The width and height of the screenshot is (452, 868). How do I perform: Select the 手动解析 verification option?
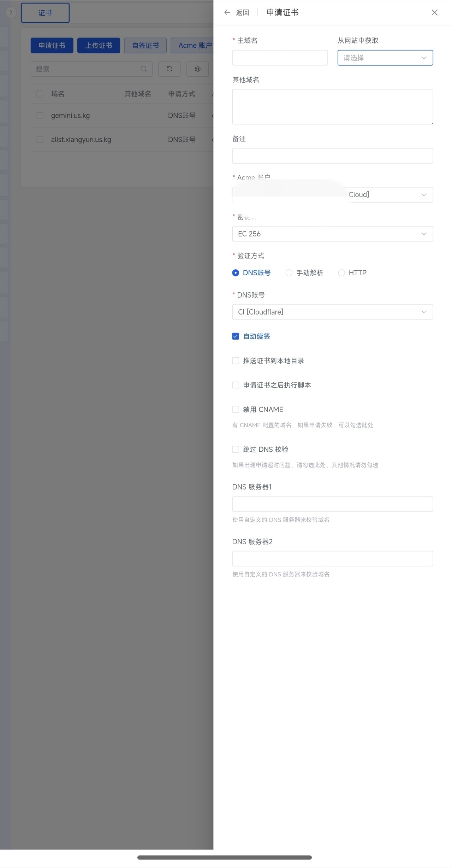[289, 273]
